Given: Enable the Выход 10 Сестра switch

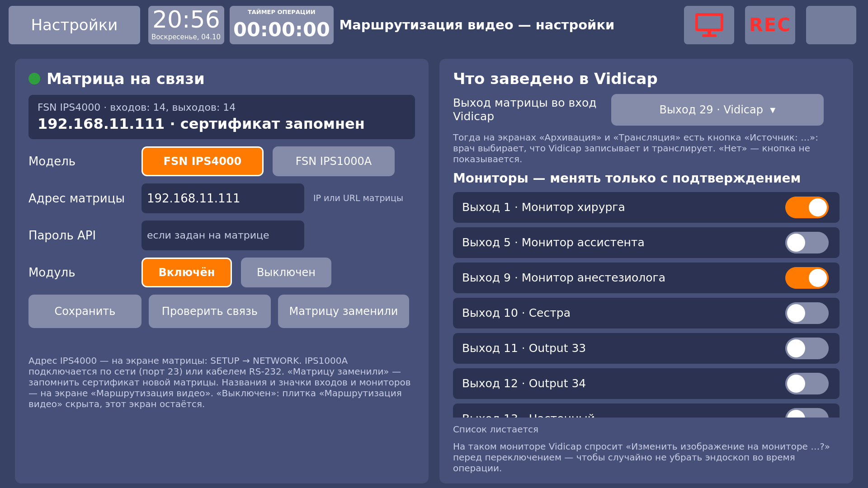Looking at the screenshot, I should [807, 313].
